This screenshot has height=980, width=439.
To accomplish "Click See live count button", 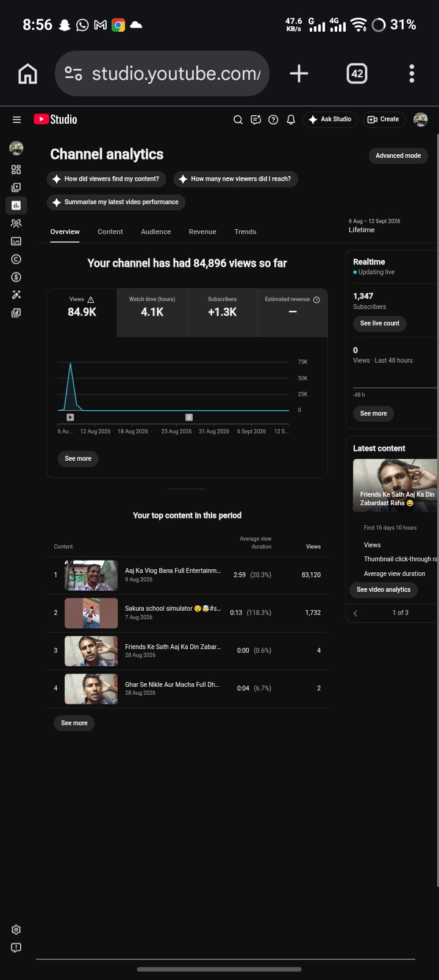I will (x=380, y=324).
